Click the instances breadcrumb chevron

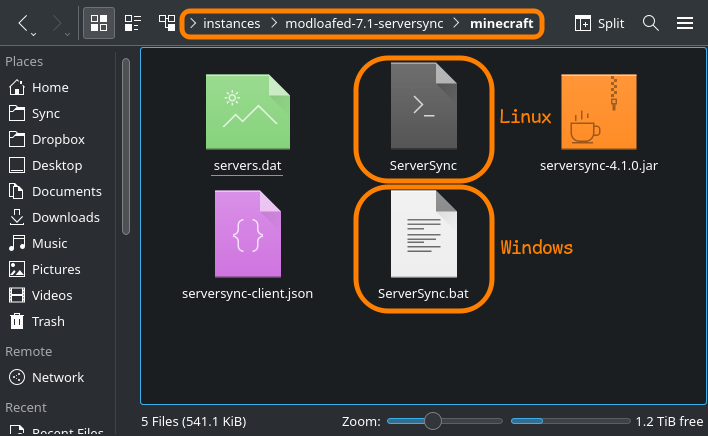pos(192,22)
